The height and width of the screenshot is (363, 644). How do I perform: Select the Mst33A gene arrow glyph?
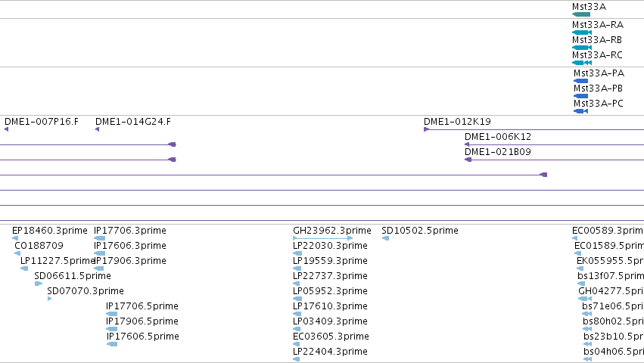[581, 14]
